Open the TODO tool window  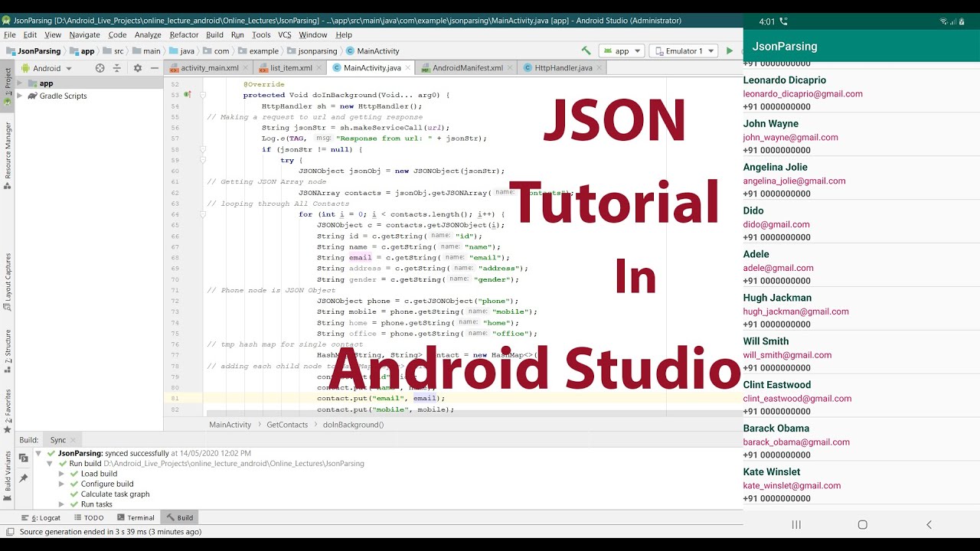click(x=88, y=518)
